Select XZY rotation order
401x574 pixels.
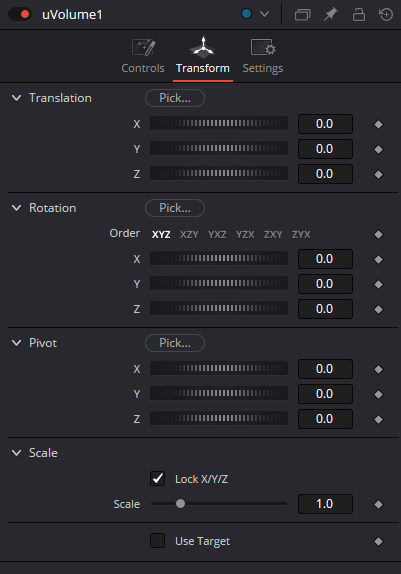click(189, 234)
